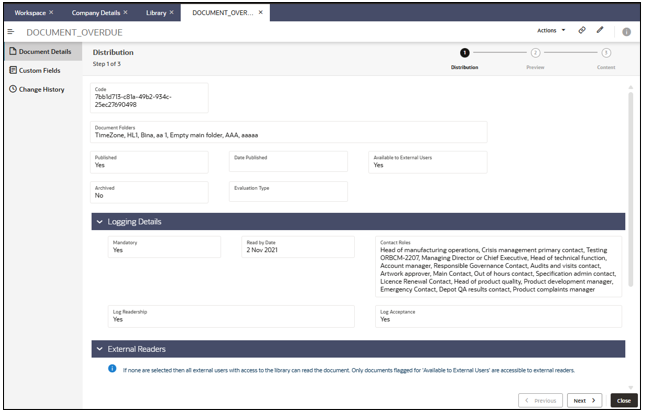Click the Document Folders field
This screenshot has height=413, width=645.
click(289, 132)
